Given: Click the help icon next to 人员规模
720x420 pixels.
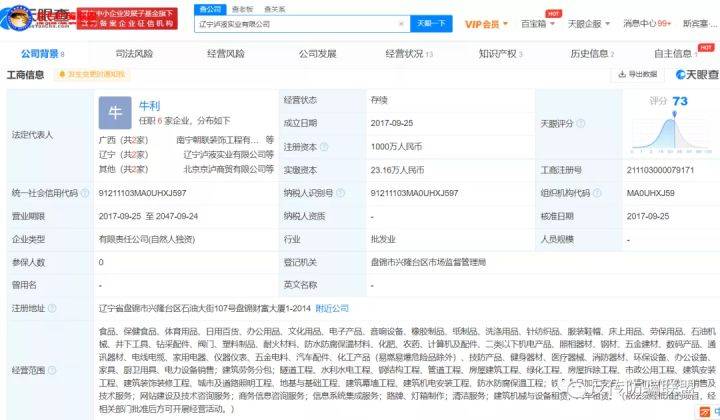Looking at the screenshot, I should pos(582,240).
